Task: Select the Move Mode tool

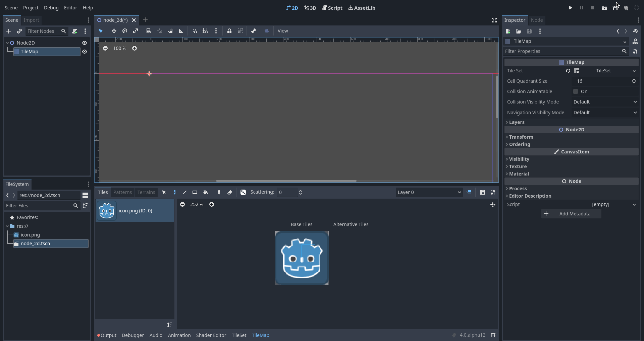Action: (x=114, y=31)
